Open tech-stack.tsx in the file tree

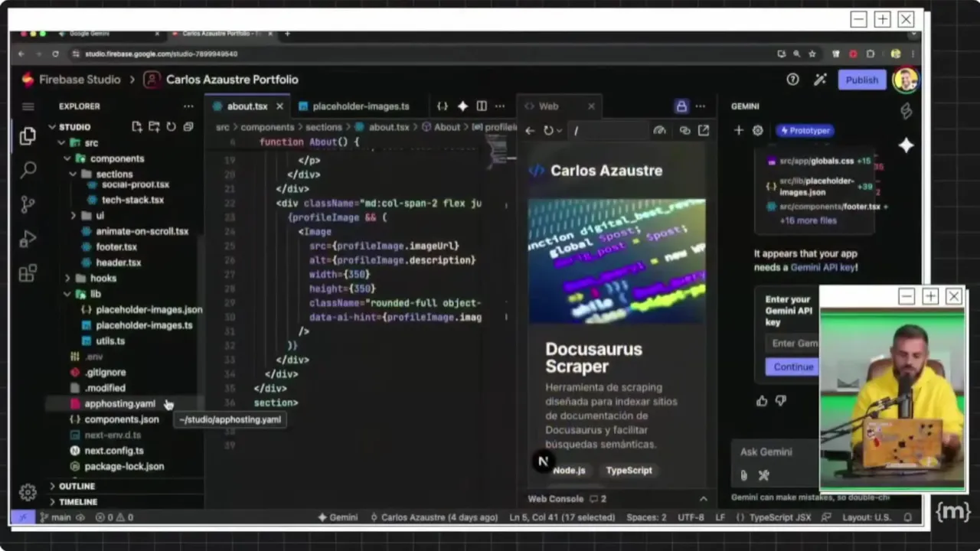click(132, 201)
